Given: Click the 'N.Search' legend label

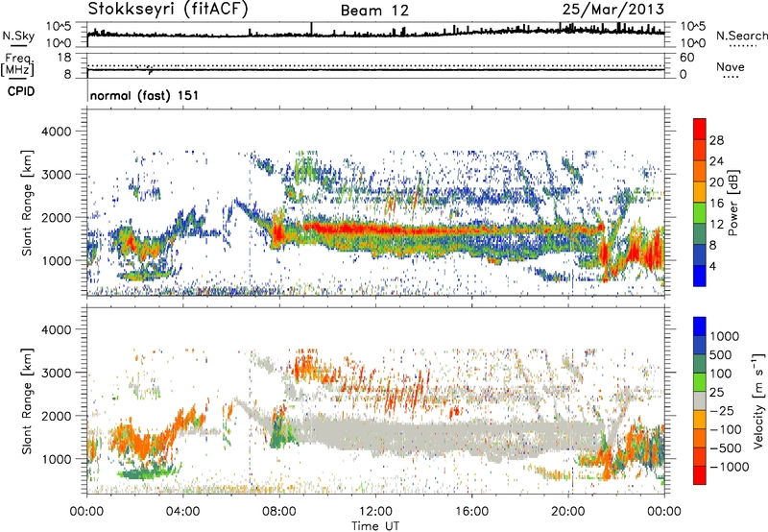Looking at the screenshot, I should click(x=741, y=36).
